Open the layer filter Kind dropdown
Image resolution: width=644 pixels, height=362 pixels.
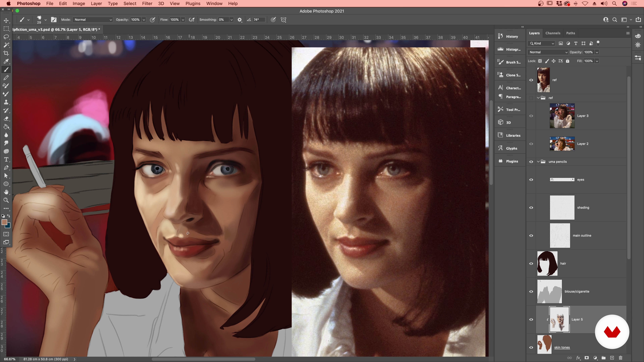coord(542,43)
